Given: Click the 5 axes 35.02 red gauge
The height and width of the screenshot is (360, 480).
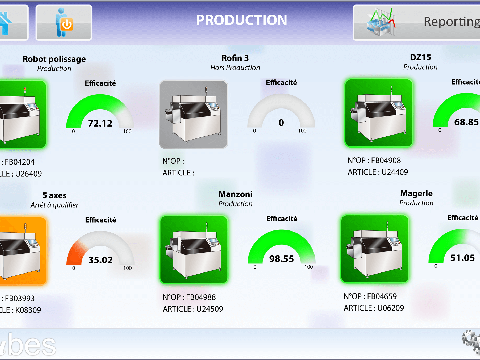Looking at the screenshot, I should tap(100, 251).
